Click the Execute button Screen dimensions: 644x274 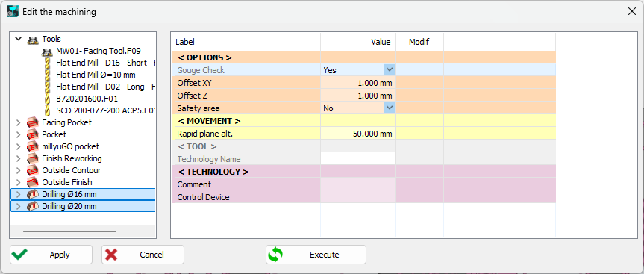click(316, 255)
